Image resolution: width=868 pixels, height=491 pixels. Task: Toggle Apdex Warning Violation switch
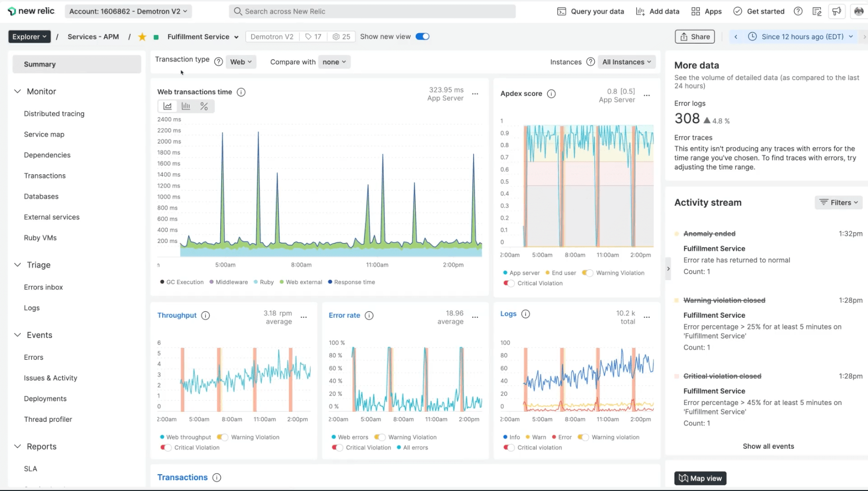(587, 273)
